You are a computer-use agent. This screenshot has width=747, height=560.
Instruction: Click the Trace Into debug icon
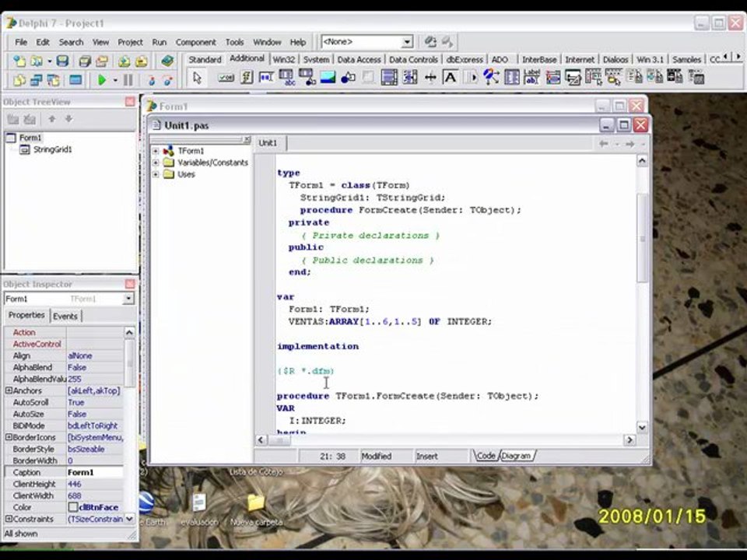click(152, 80)
